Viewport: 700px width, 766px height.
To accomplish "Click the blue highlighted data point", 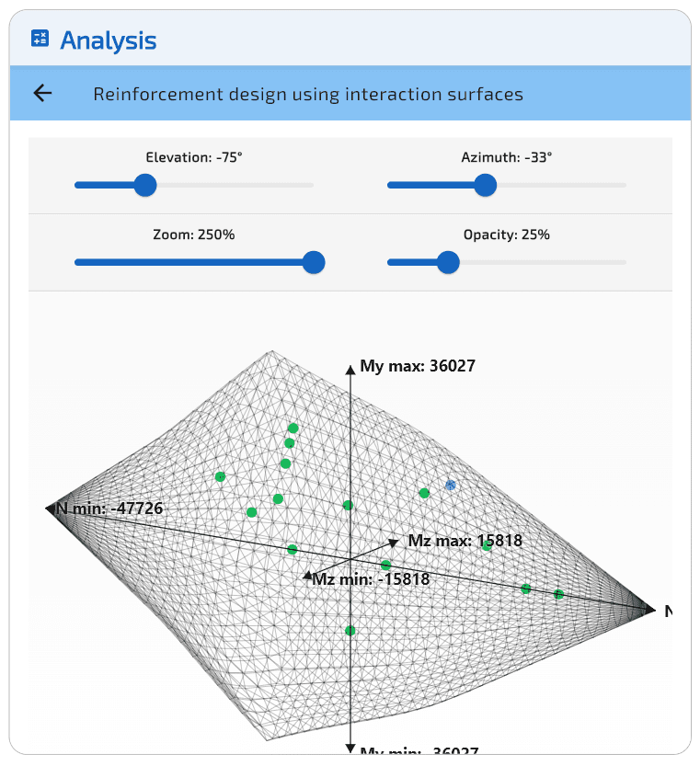I will tap(451, 485).
